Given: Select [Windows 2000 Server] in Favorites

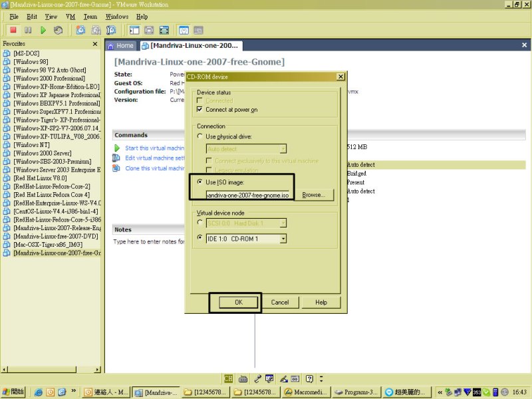Looking at the screenshot, I should [x=43, y=153].
